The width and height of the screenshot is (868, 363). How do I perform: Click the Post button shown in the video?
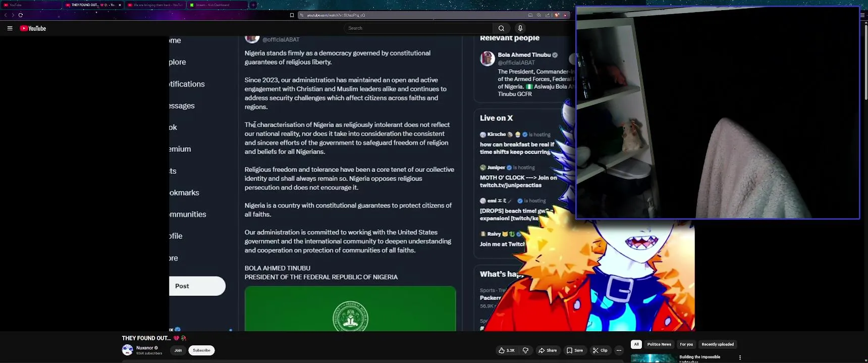(x=197, y=286)
